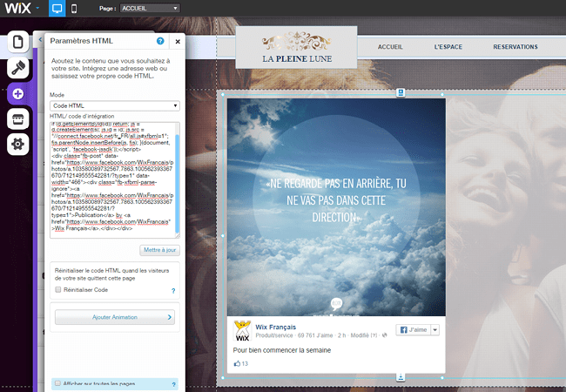Image resolution: width=566 pixels, height=392 pixels.
Task: Click the Facebook J'aime button
Action: point(414,330)
